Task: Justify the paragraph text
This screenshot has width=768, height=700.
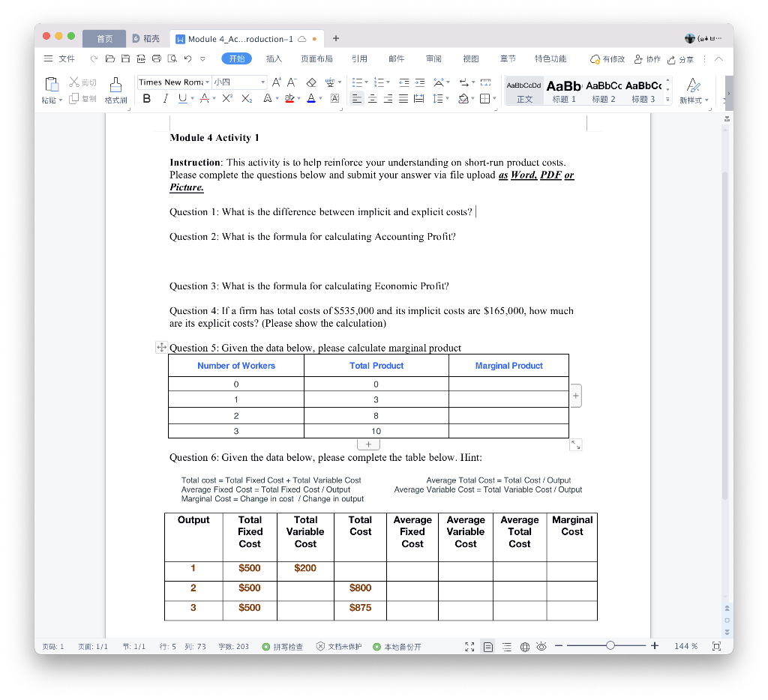Action: [403, 99]
